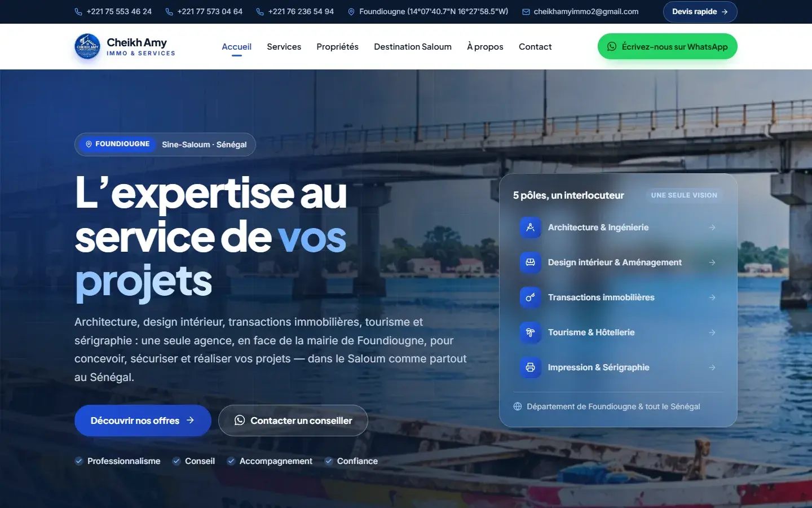Click the check icon beside Professionnalisme
Image resolution: width=812 pixels, height=508 pixels.
[79, 461]
